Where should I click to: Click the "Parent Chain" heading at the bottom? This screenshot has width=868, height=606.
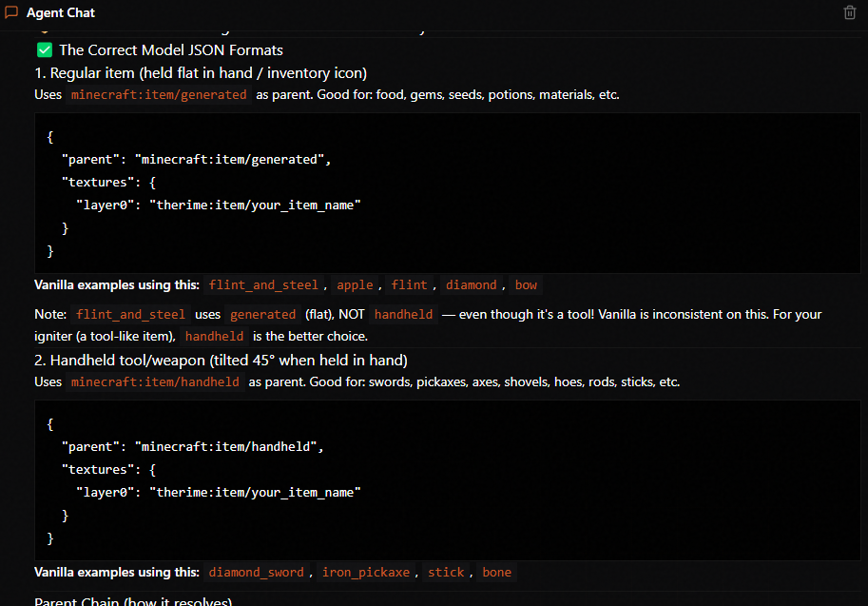(x=133, y=601)
